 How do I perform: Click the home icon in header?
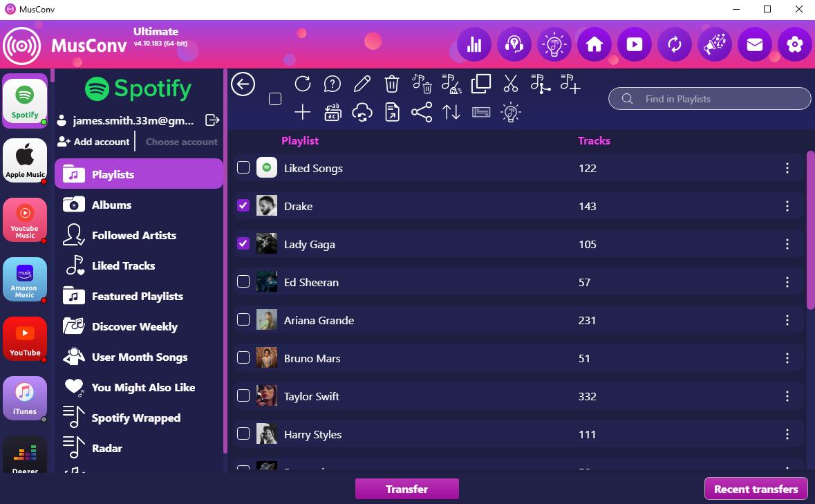coord(594,45)
